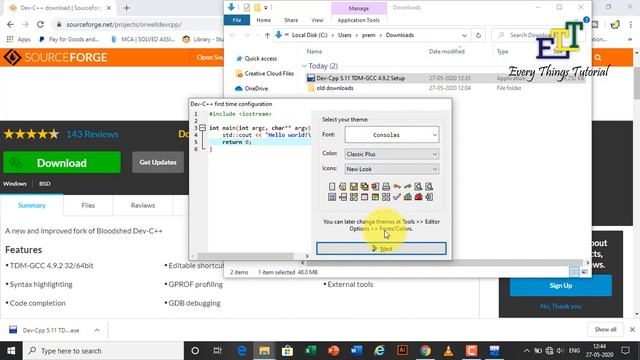Image resolution: width=640 pixels, height=360 pixels.
Task: Click the Redo arrow preview icon in dialog
Action: coord(407,187)
